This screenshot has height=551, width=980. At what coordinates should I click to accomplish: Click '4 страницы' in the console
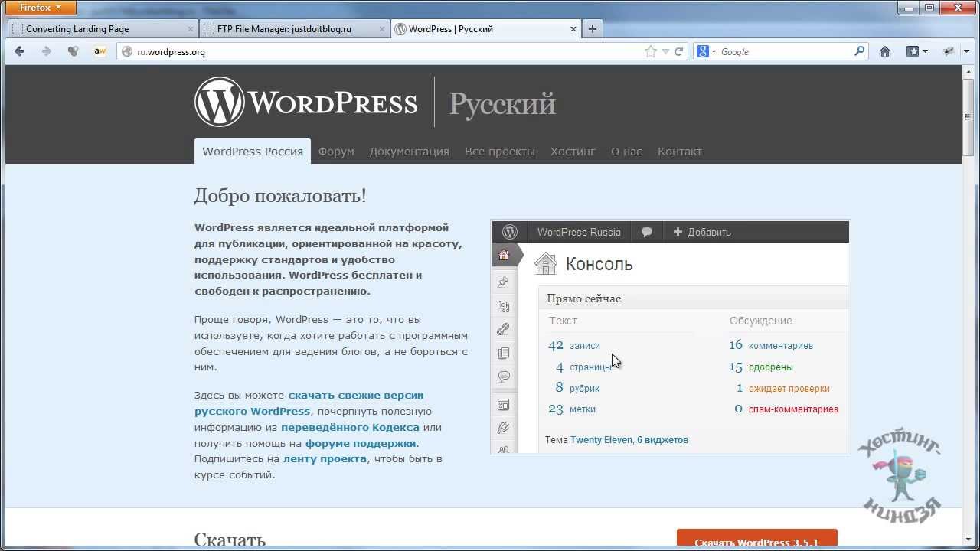[583, 367]
